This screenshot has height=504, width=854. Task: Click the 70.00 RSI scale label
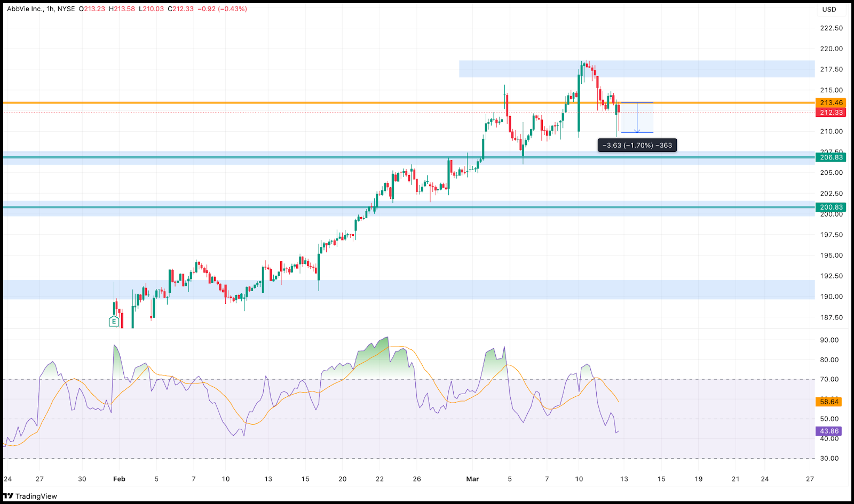[x=829, y=380]
